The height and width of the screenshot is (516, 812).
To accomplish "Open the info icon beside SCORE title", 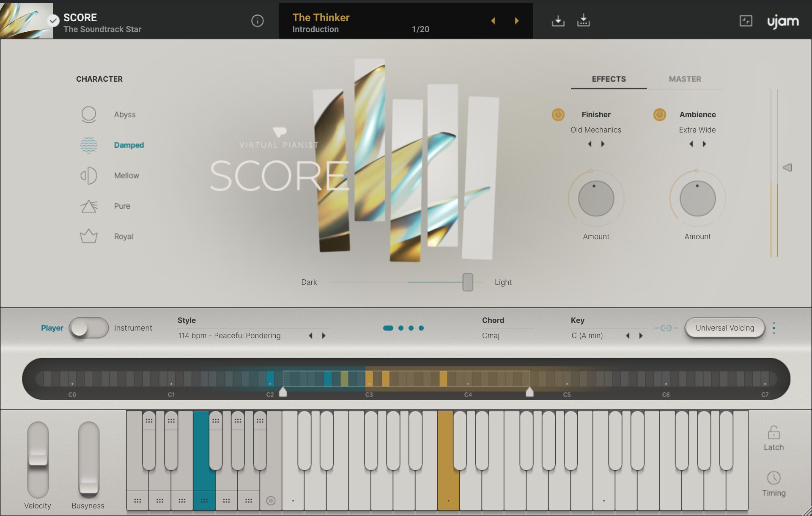I will pyautogui.click(x=257, y=21).
